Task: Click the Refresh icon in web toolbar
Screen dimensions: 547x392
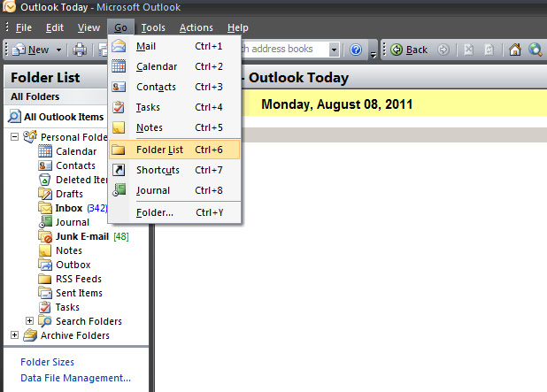Action: 489,50
